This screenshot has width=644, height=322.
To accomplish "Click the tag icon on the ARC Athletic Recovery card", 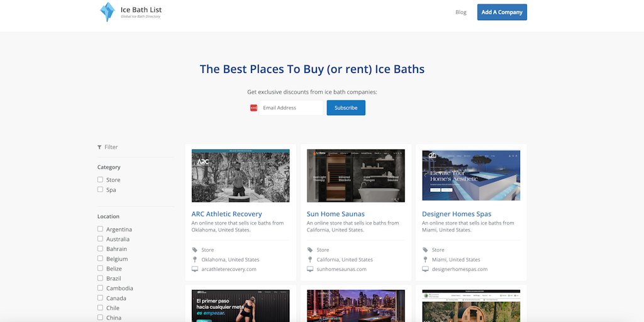I will (195, 250).
